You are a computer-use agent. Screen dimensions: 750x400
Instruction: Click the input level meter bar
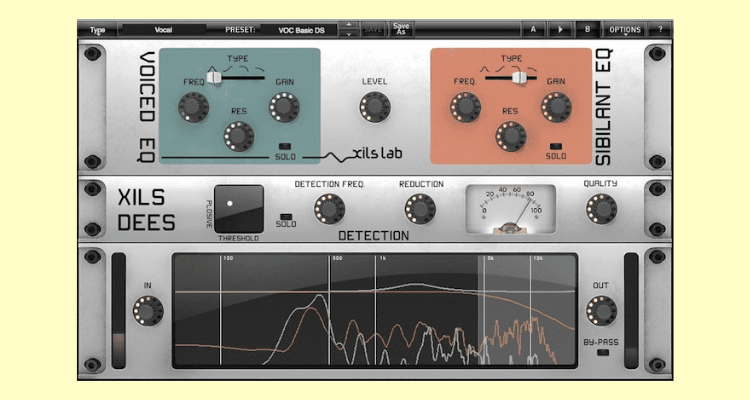(119, 311)
